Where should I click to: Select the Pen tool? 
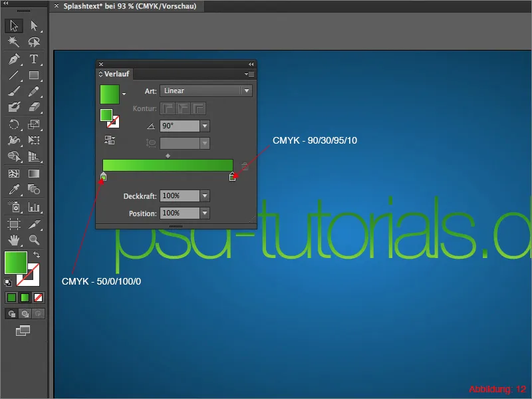pyautogui.click(x=14, y=59)
